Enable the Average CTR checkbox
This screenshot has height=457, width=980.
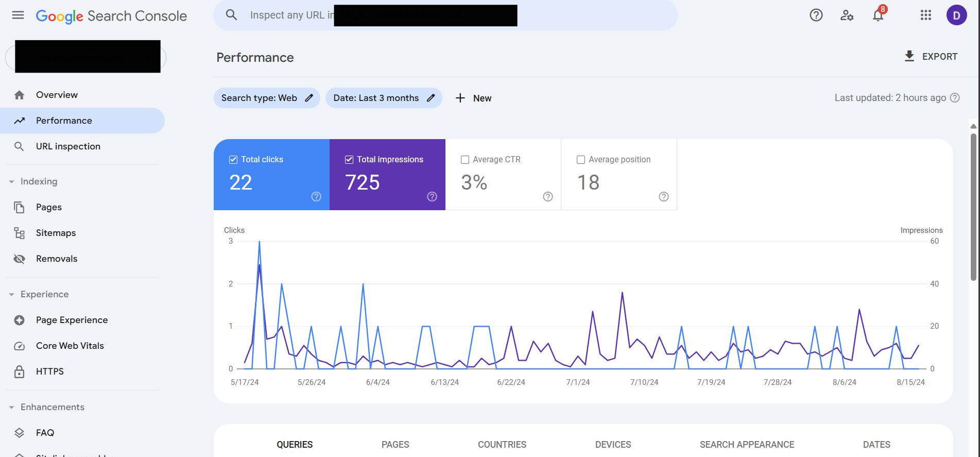tap(465, 160)
